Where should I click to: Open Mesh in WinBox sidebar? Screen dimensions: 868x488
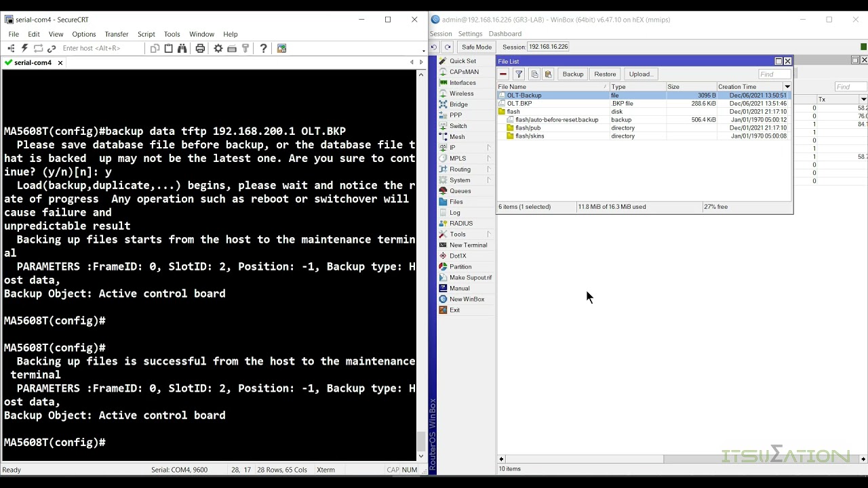pos(457,137)
